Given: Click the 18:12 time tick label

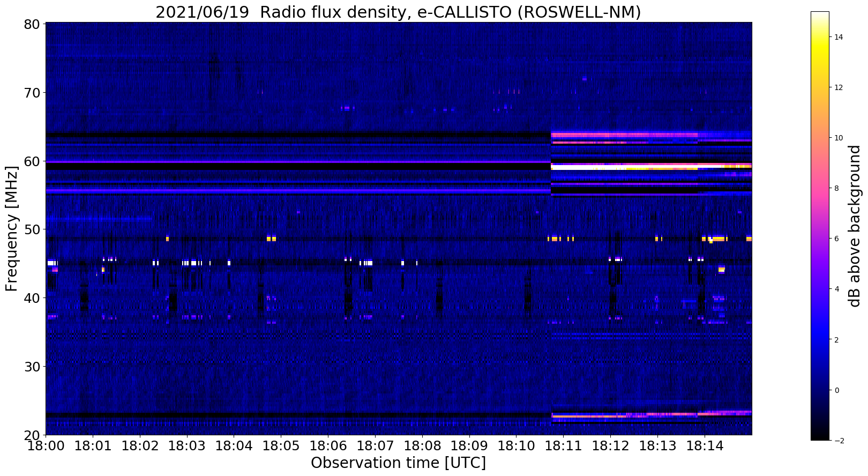Looking at the screenshot, I should coord(610,445).
